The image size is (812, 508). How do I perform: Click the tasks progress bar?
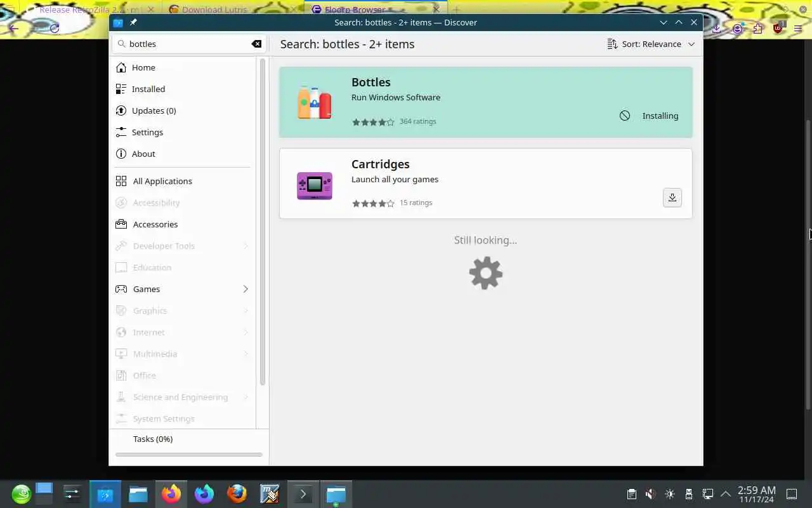(189, 455)
